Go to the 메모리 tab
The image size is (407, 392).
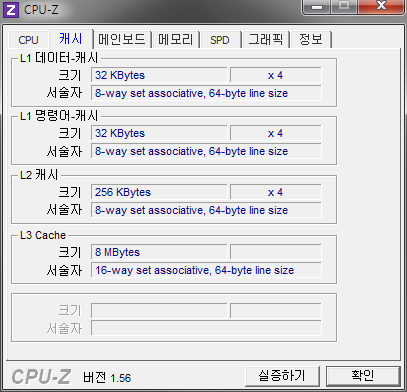(x=175, y=40)
